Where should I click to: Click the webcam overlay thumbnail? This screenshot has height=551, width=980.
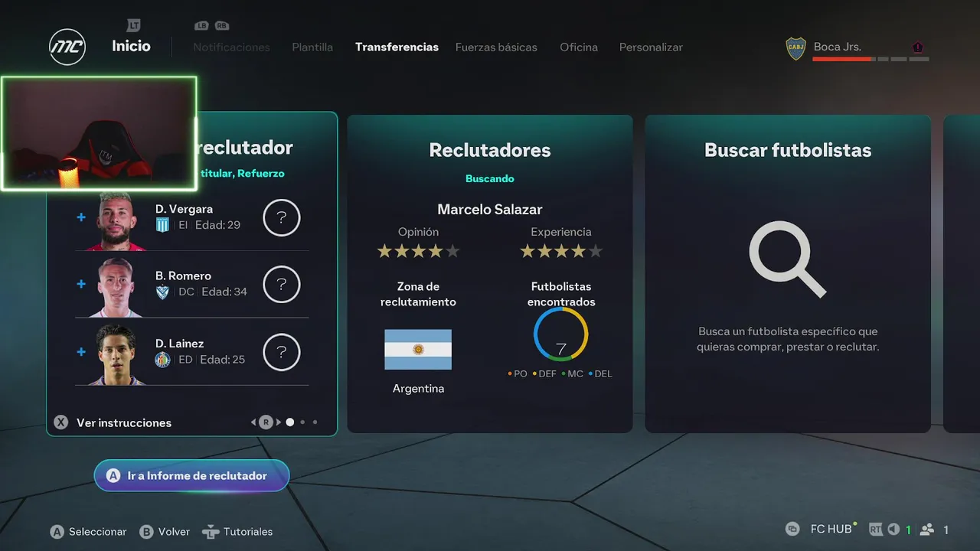click(x=99, y=133)
